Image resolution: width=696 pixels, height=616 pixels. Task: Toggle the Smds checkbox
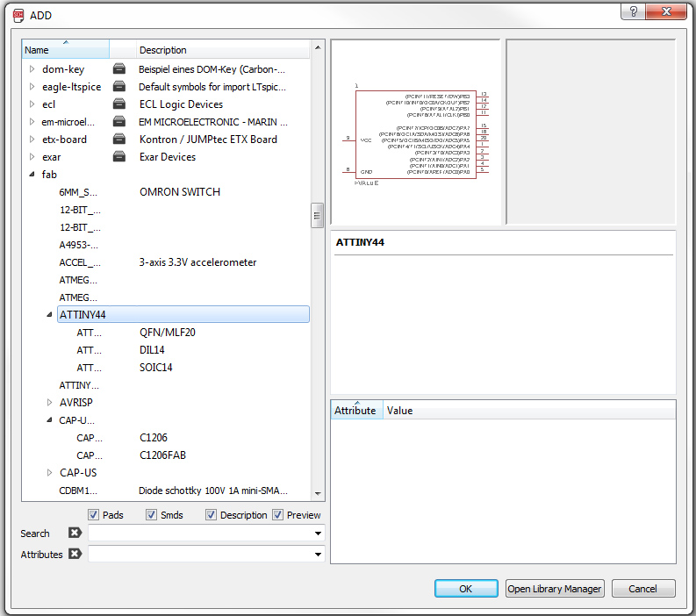[x=151, y=515]
